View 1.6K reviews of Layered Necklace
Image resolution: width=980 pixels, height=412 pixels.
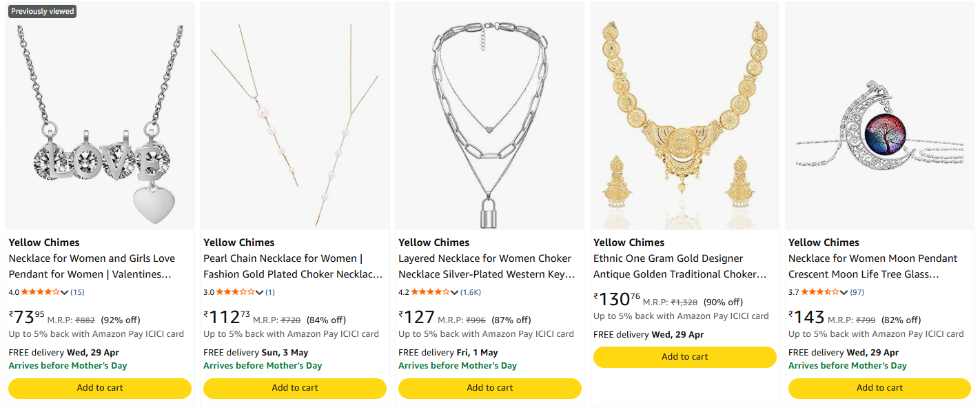[x=471, y=292]
